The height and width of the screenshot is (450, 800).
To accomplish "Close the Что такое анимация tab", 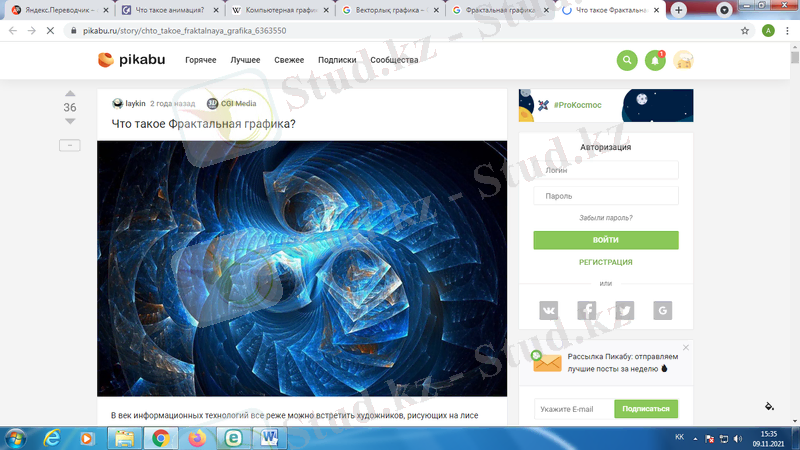I will click(x=216, y=10).
